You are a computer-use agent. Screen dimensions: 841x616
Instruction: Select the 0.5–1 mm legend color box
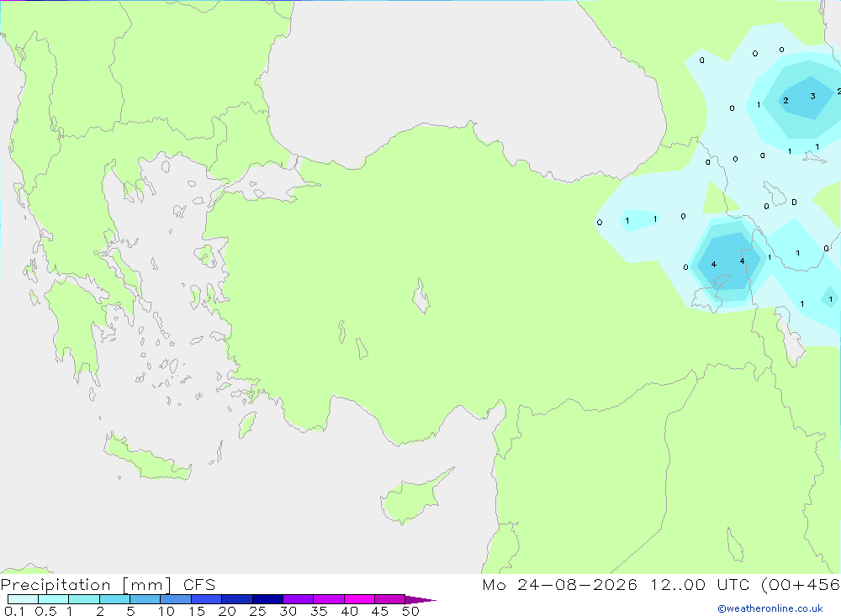pos(53,599)
